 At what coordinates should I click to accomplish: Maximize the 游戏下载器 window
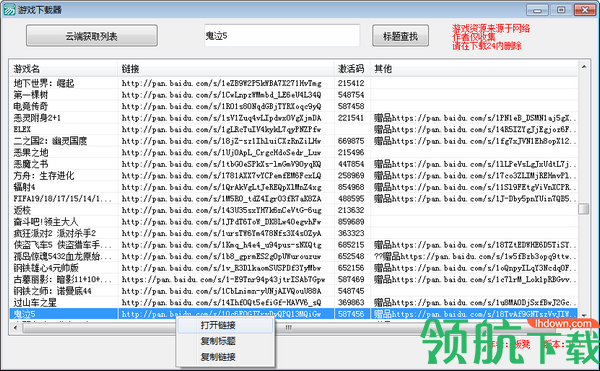tap(561, 10)
